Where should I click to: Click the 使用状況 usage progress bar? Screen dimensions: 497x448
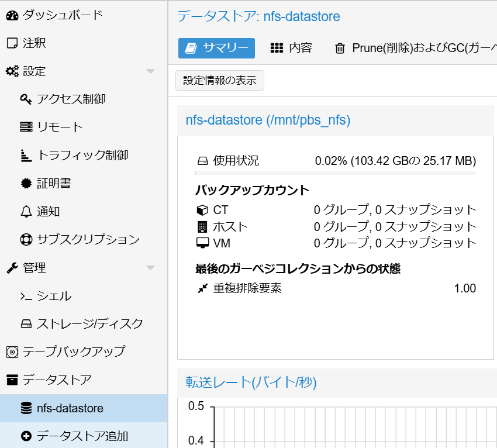click(336, 173)
